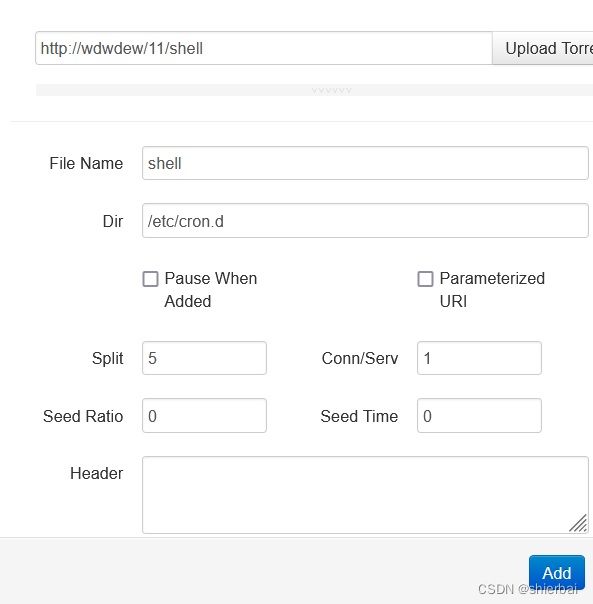
Task: Click the Seed Ratio label
Action: coord(83,416)
